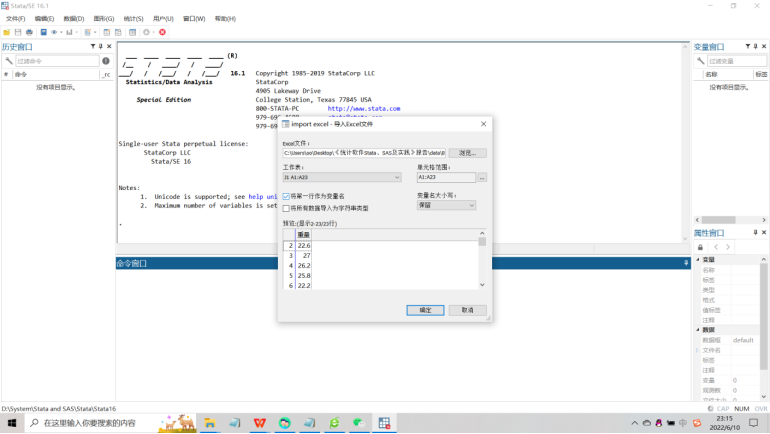This screenshot has width=770, height=434.
Task: Open the File Explorer taskbar icon
Action: 210,423
